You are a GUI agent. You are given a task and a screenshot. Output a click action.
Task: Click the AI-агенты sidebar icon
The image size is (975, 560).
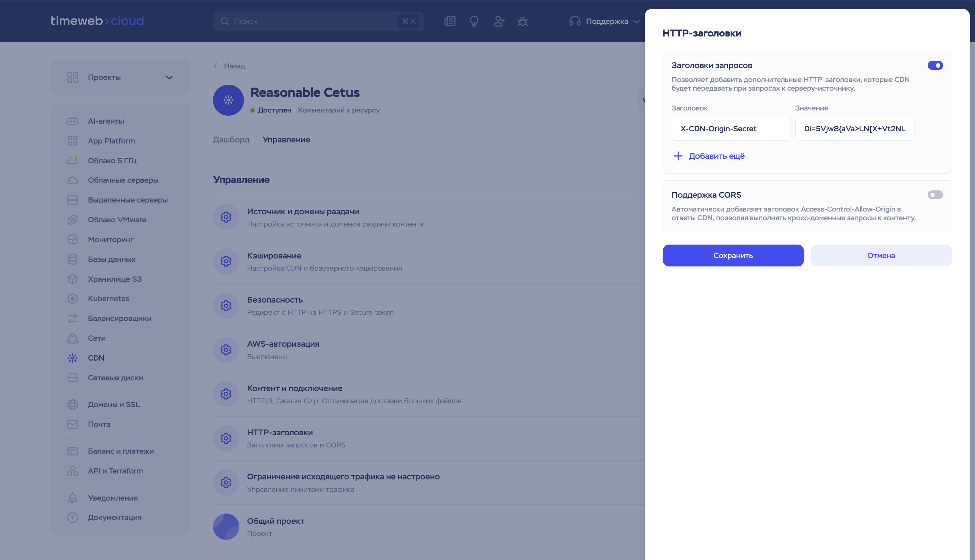pos(72,121)
